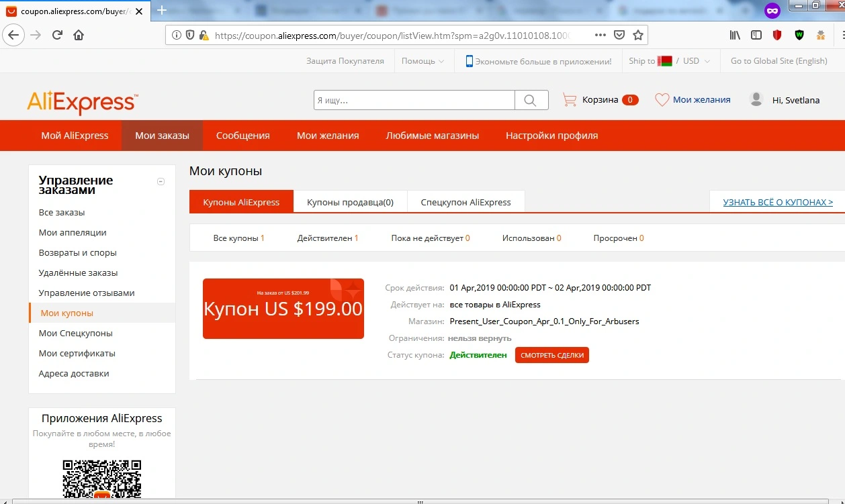Filter by Просрочен coupons

(619, 238)
